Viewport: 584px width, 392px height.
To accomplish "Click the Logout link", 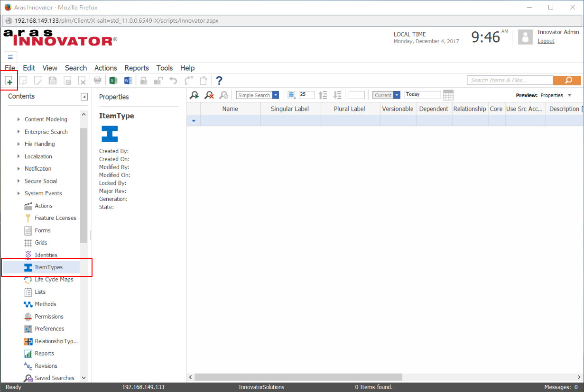I will pos(546,41).
